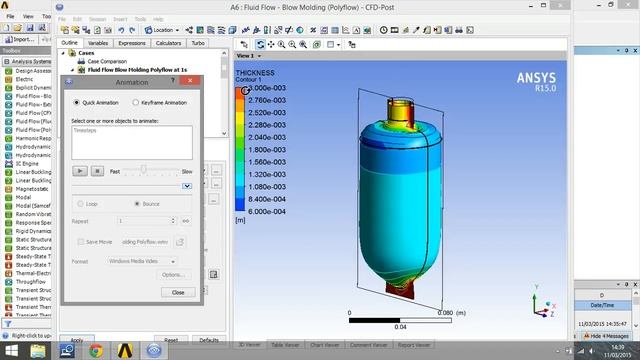Collapse the Fluid Flow Blow Molding Polyflow node
This screenshot has height=360, width=640.
[72, 70]
